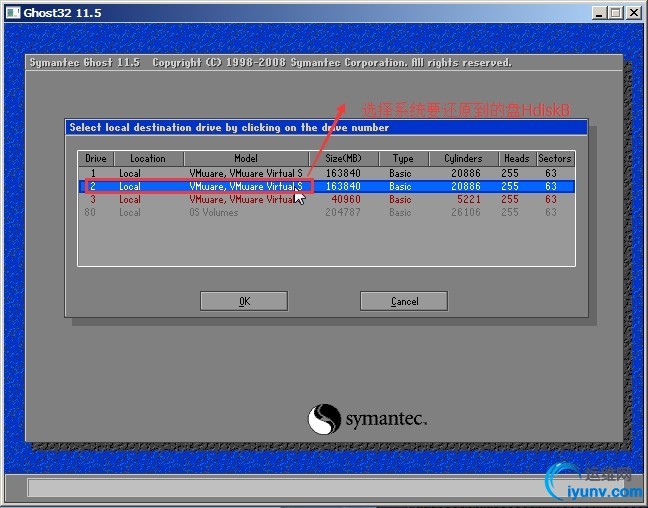The height and width of the screenshot is (508, 648).
Task: Click size value 204787
Action: pyautogui.click(x=343, y=212)
